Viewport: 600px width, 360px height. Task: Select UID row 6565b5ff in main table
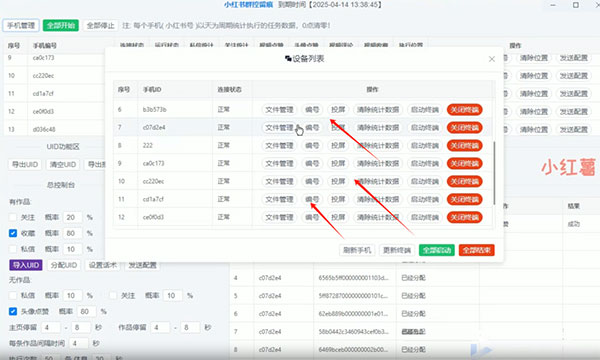click(x=354, y=278)
